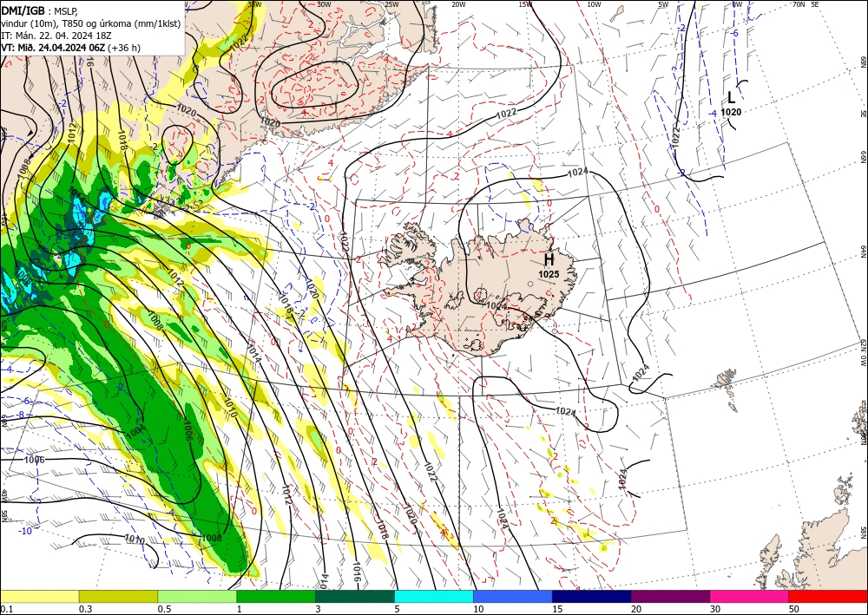Viewport: 868px width, 615px height.
Task: Select the light green 0.5 legend swatch
Action: 197,597
